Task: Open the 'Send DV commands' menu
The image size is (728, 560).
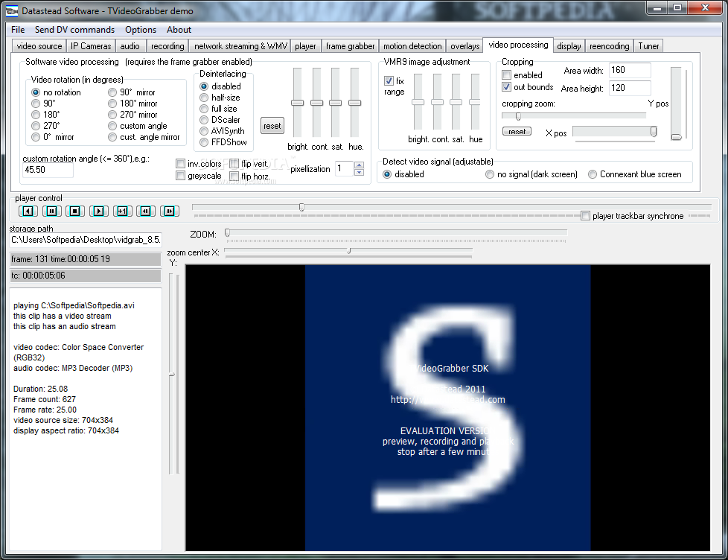Action: [74, 30]
